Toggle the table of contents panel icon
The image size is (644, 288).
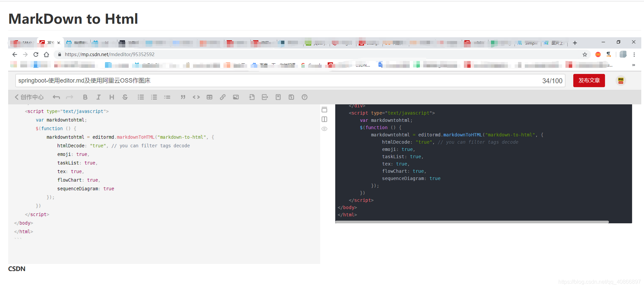pyautogui.click(x=324, y=110)
